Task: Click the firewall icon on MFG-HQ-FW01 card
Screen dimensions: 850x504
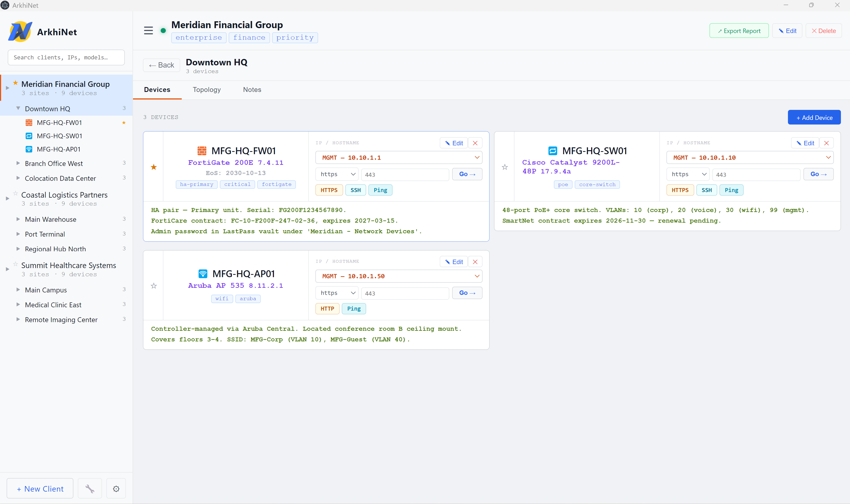Action: point(202,150)
